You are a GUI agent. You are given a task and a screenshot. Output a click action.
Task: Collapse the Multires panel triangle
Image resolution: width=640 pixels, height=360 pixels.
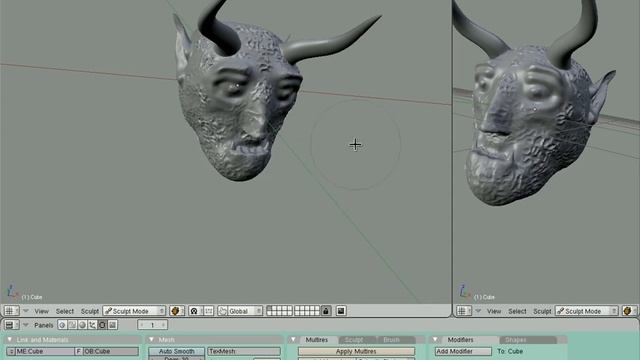click(293, 340)
